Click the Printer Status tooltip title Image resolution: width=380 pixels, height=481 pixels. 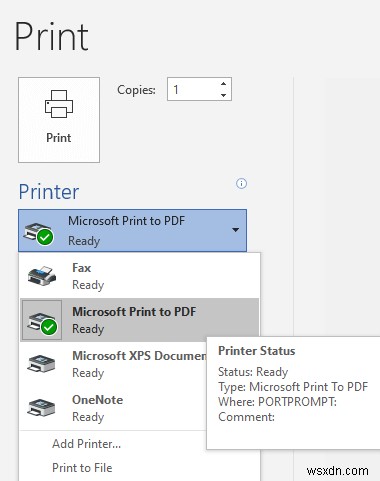(x=257, y=351)
